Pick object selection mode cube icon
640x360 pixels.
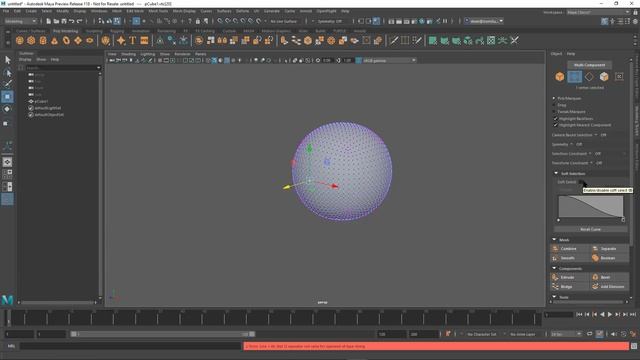coord(560,76)
